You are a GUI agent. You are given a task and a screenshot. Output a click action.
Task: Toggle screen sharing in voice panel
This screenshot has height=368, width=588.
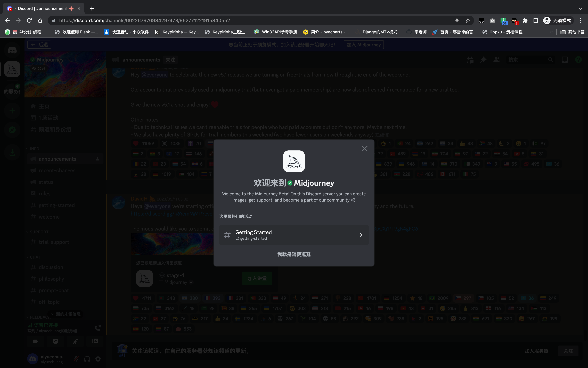[55, 341]
